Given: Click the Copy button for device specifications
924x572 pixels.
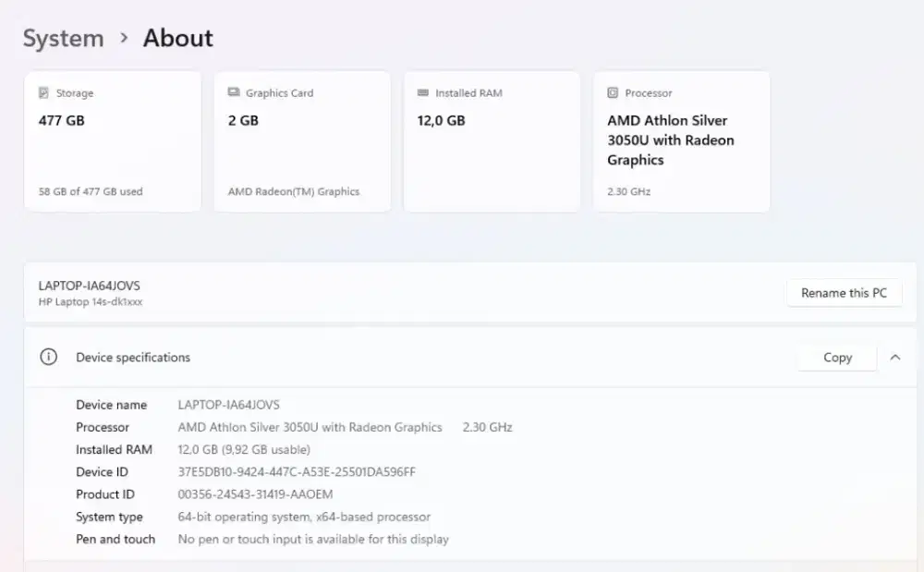Looking at the screenshot, I should point(837,358).
